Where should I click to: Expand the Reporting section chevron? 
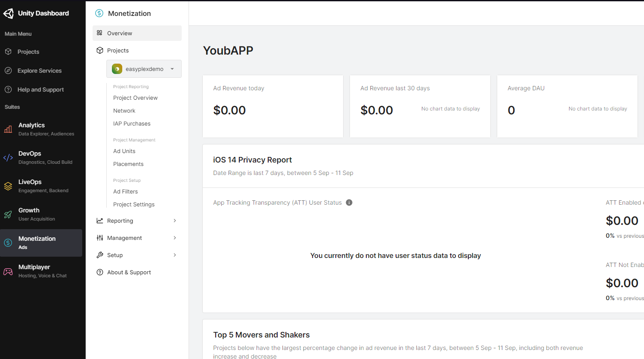click(175, 221)
